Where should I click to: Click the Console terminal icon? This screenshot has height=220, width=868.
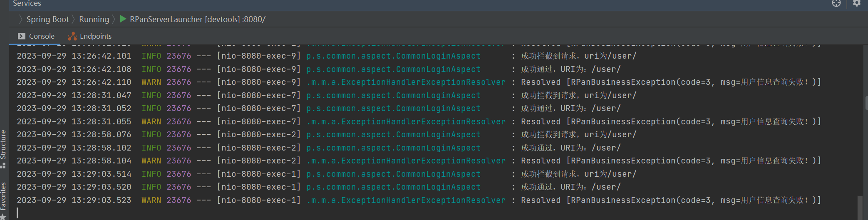coord(22,36)
